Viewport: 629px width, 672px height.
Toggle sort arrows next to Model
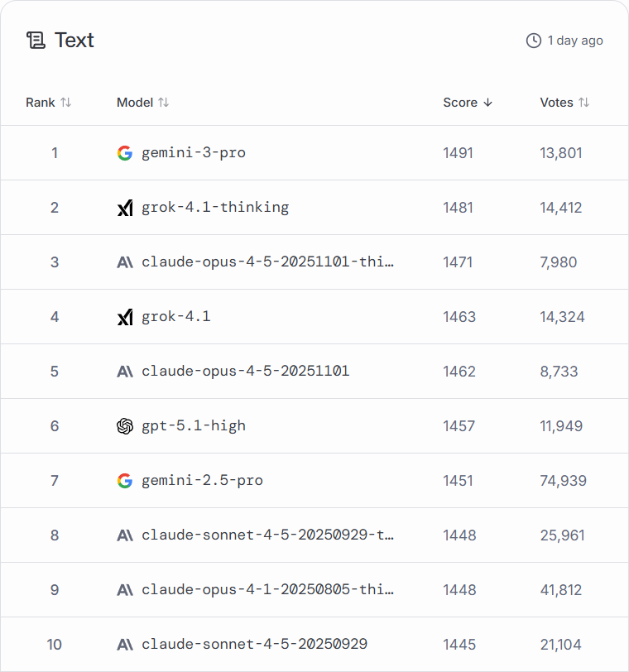tap(164, 103)
